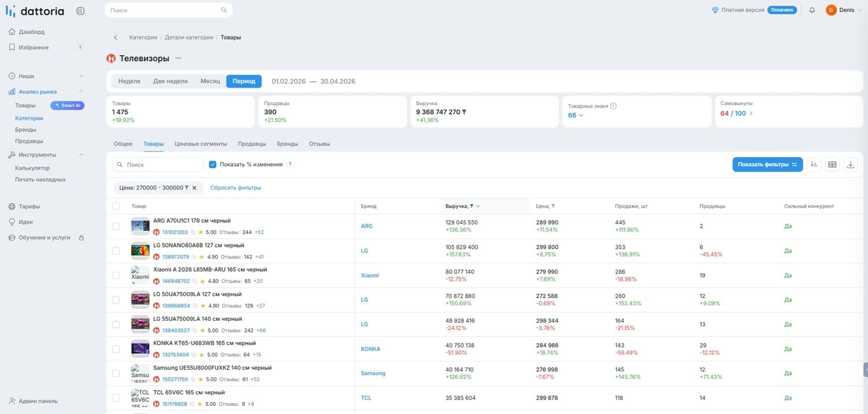Viewport: 868px width, 414px height.
Task: Collapse the Инструменты sidebar section
Action: tap(81, 155)
